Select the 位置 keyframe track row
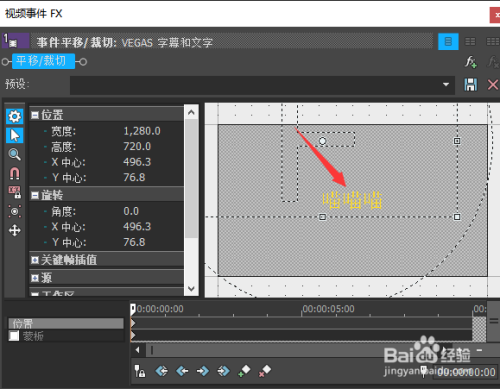This screenshot has width=500, height=389. [x=66, y=323]
